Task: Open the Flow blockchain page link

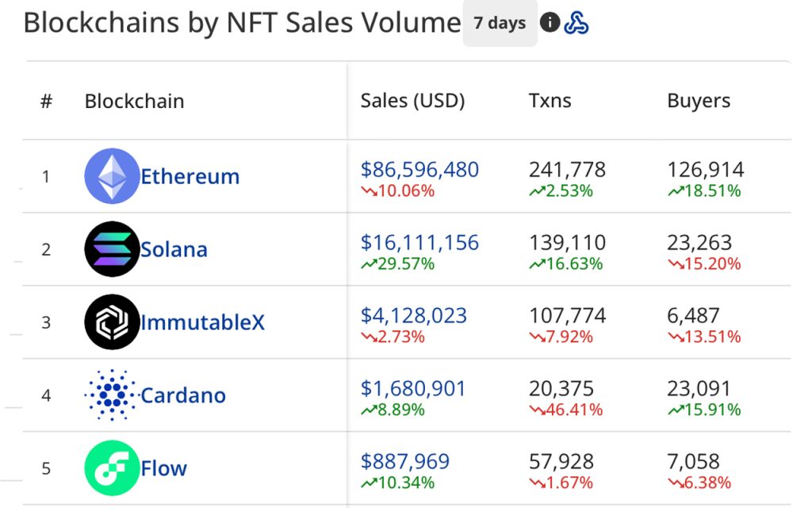Action: point(163,468)
